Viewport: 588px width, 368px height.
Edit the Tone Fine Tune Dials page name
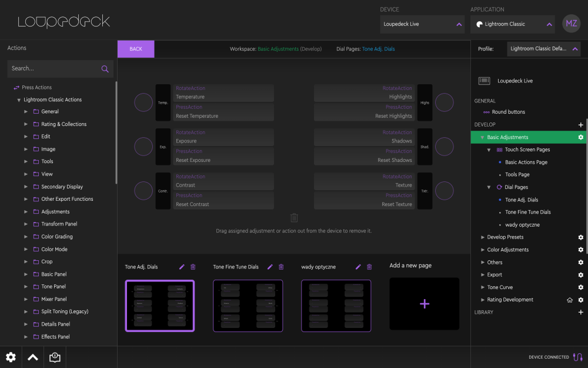coord(270,267)
